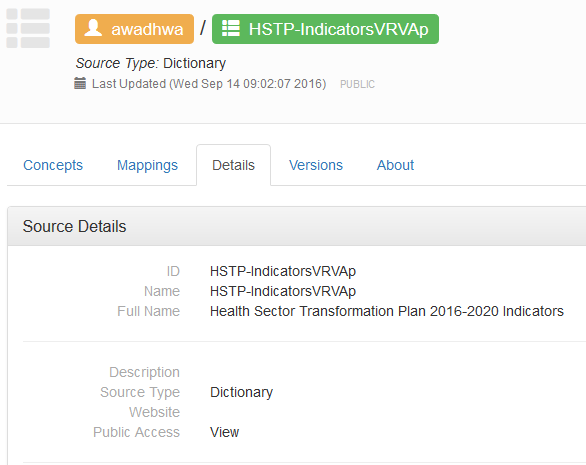This screenshot has height=465, width=586.
Task: Click the ID value HSTP-IndicatorsVRVAp
Action: click(283, 271)
